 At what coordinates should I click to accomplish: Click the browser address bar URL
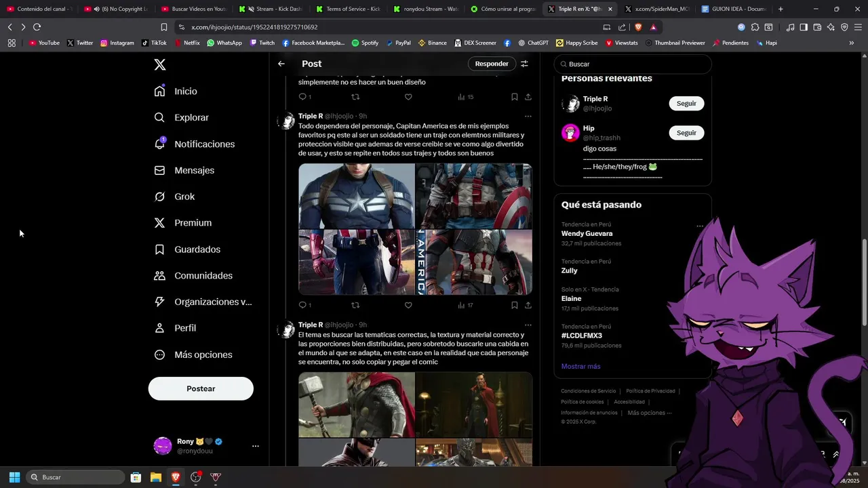254,27
